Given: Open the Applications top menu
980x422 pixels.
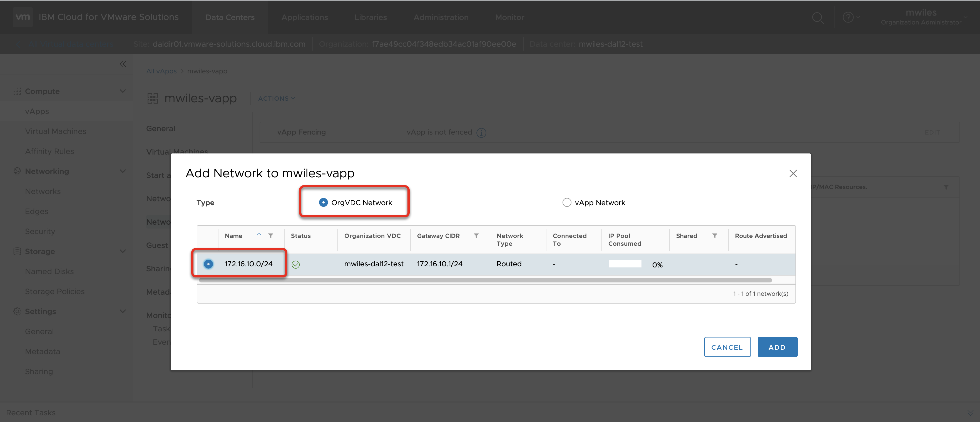Looking at the screenshot, I should 304,18.
